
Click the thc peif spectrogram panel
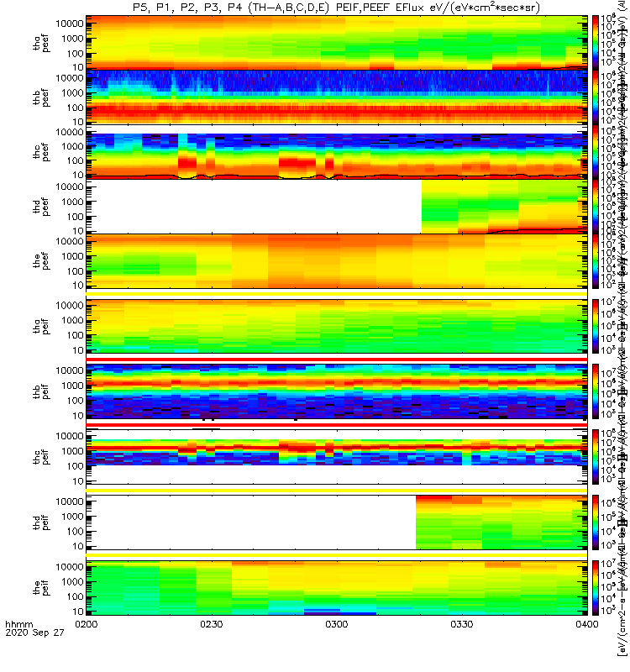337,457
